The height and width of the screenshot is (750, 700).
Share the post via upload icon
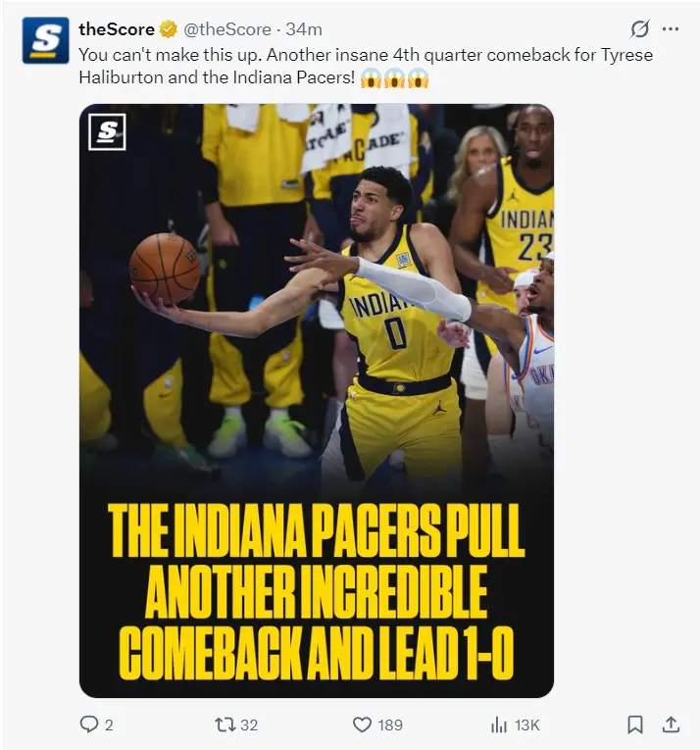(x=671, y=725)
